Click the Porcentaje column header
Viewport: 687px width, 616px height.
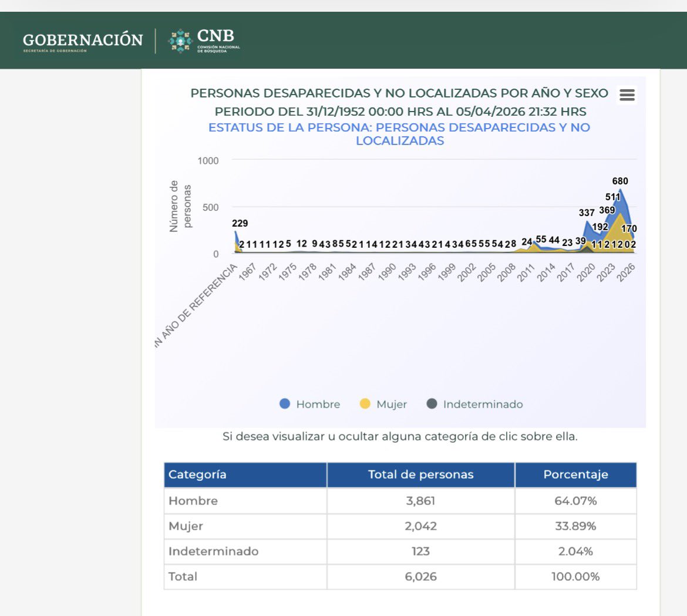(575, 474)
